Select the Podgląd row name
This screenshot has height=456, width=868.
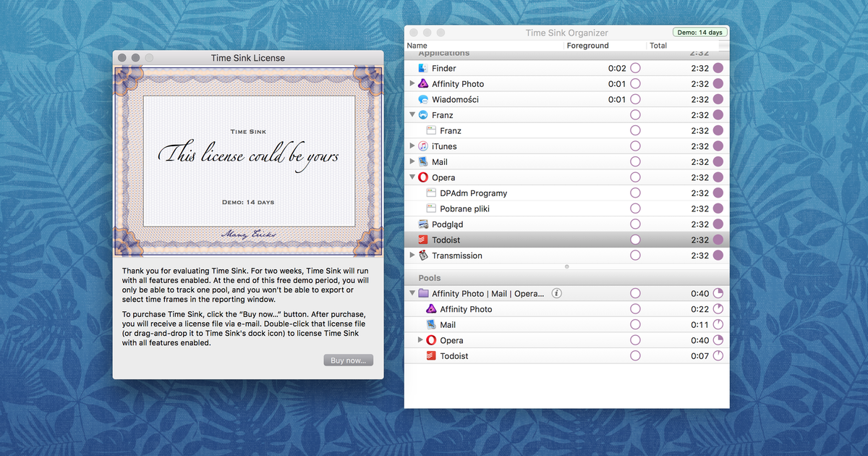448,224
